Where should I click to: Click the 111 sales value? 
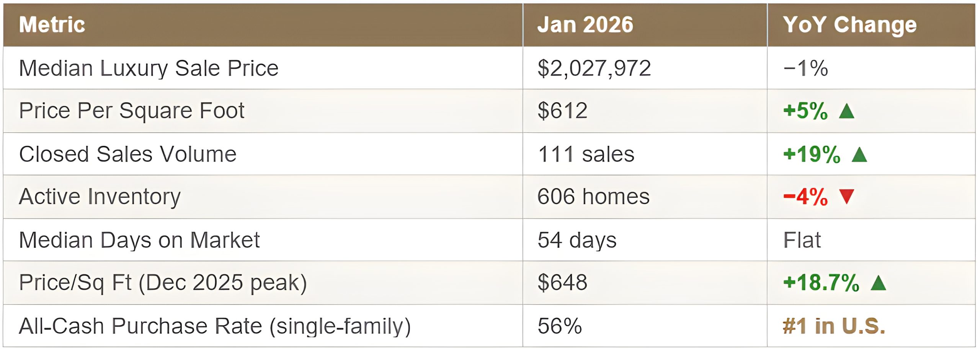(586, 154)
